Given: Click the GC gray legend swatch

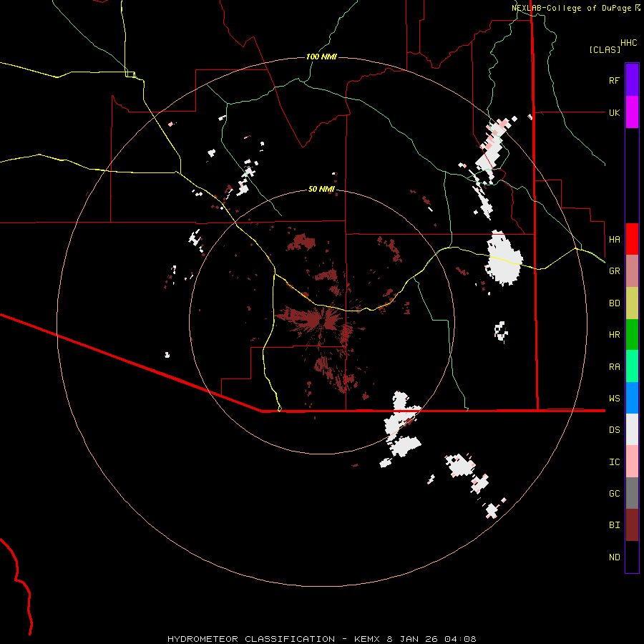Looking at the screenshot, I should click(632, 493).
